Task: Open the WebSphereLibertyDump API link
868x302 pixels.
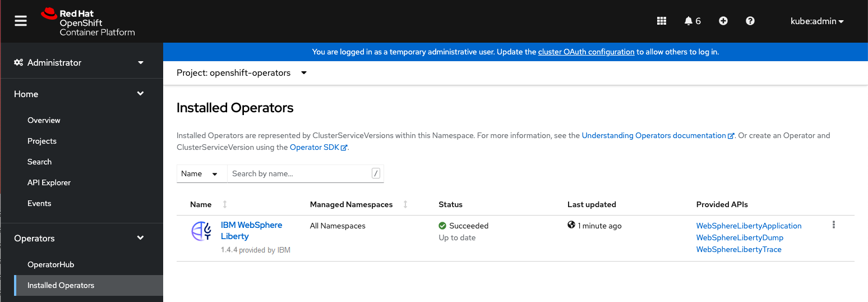Action: click(740, 237)
